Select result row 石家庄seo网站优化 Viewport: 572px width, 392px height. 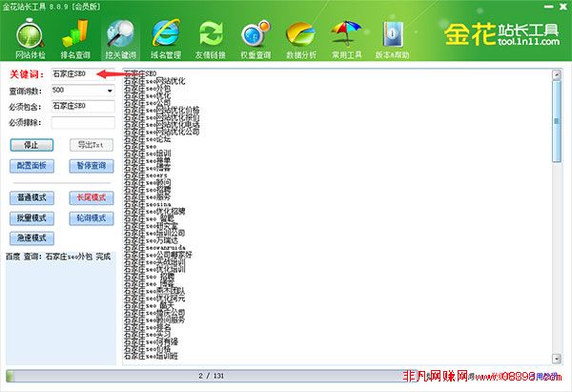pyautogui.click(x=154, y=81)
